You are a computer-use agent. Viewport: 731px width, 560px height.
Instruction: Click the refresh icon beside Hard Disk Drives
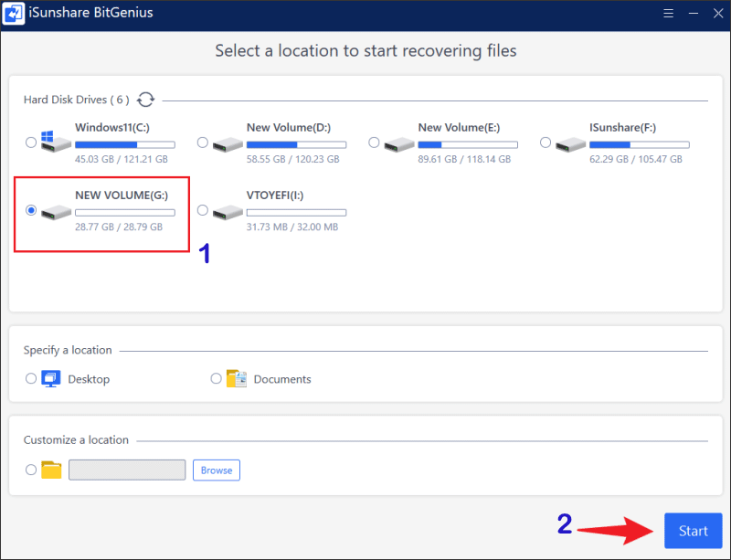coord(146,100)
